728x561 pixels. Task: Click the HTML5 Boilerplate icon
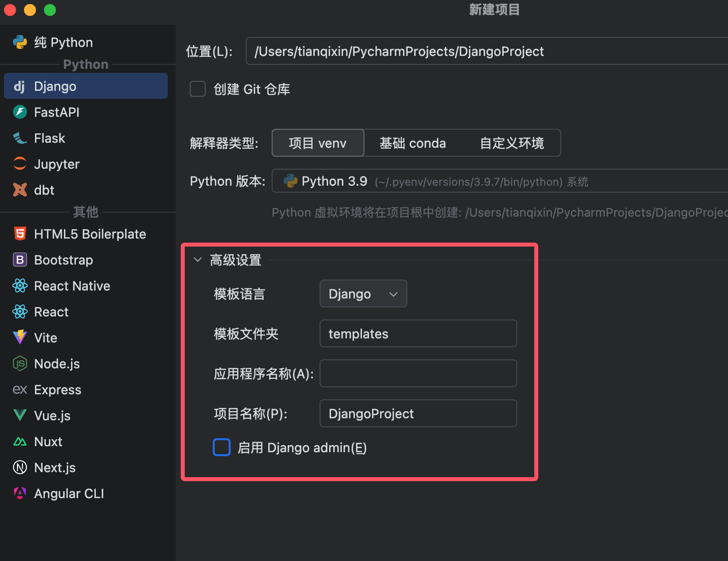[x=20, y=234]
